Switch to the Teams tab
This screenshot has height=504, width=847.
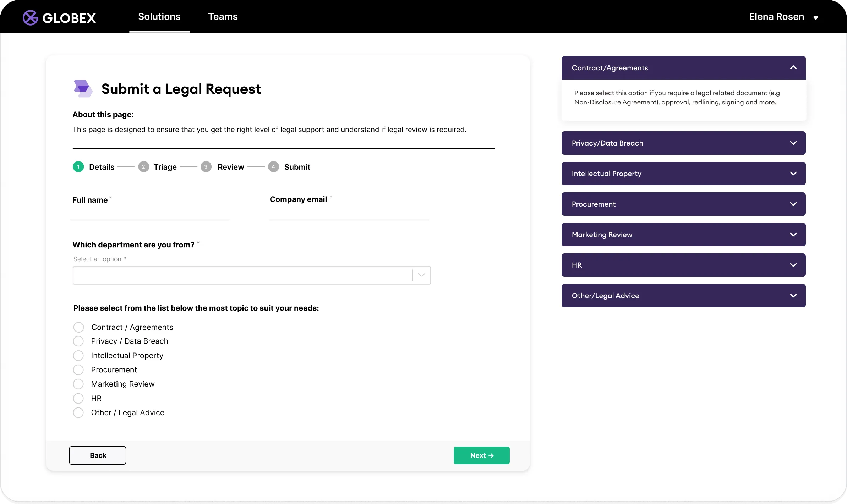[x=223, y=16]
